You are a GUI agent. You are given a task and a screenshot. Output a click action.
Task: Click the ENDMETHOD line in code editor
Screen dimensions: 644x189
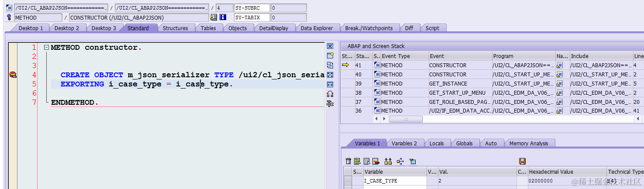pos(75,103)
